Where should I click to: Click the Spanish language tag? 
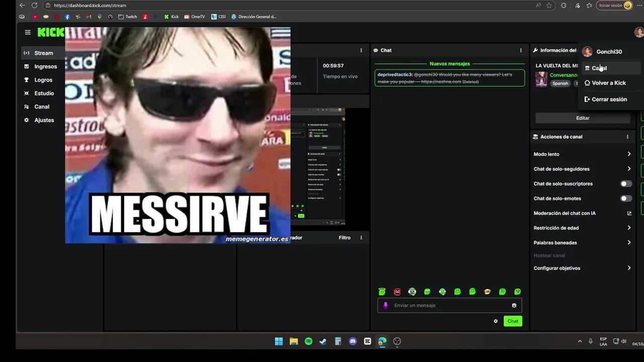click(560, 83)
